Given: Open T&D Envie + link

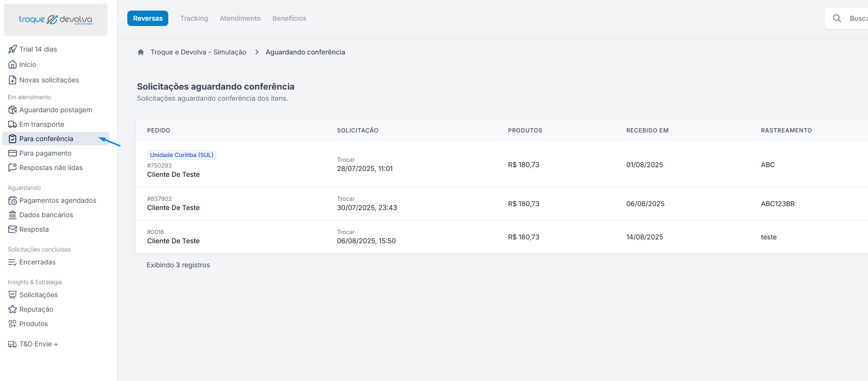Looking at the screenshot, I should pyautogui.click(x=39, y=344).
